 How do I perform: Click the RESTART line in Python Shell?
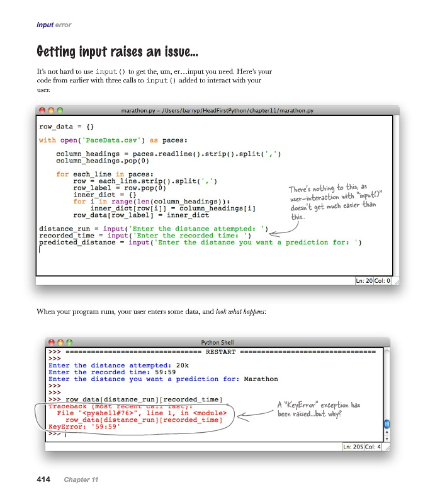tap(220, 352)
